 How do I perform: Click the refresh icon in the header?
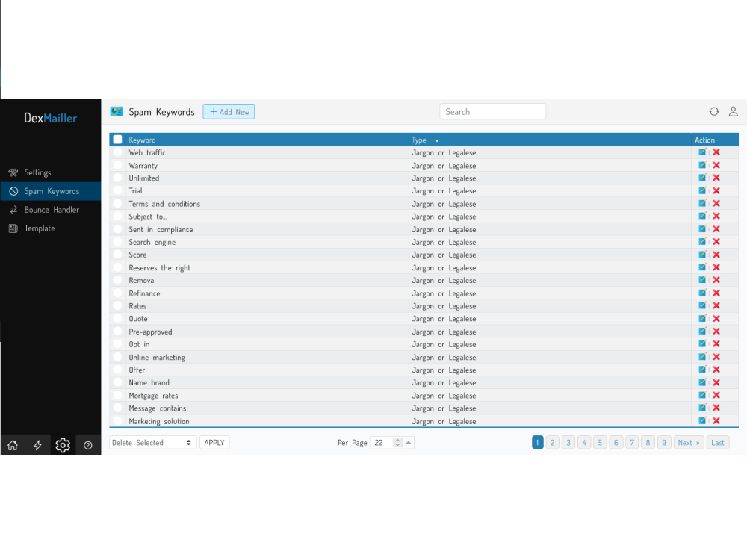pyautogui.click(x=713, y=111)
